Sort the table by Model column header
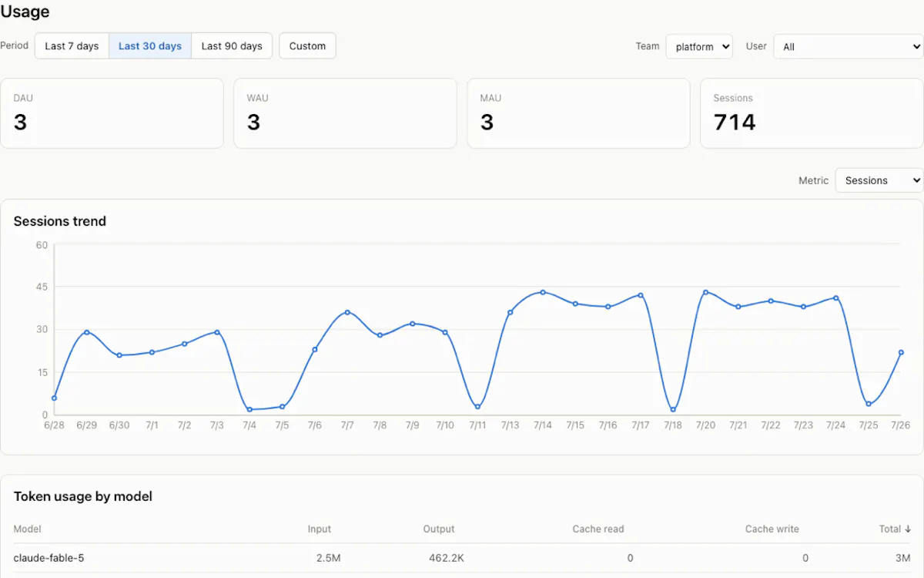Screen dimensions: 924x578 click(x=28, y=529)
